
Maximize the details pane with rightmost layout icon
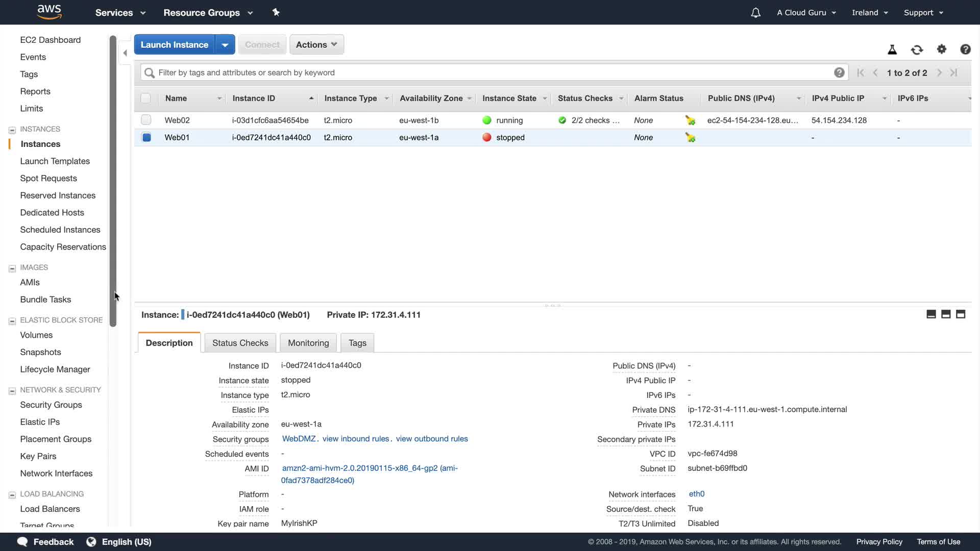tap(961, 314)
